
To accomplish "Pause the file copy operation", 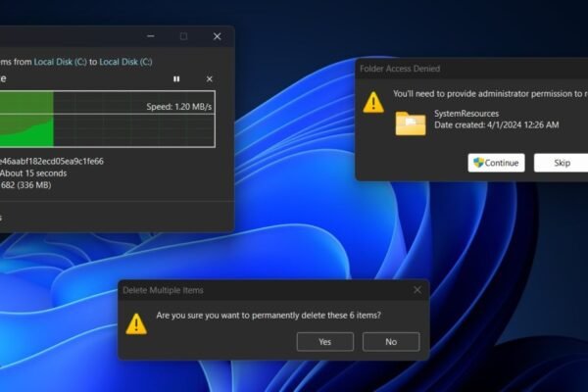I will (x=176, y=78).
